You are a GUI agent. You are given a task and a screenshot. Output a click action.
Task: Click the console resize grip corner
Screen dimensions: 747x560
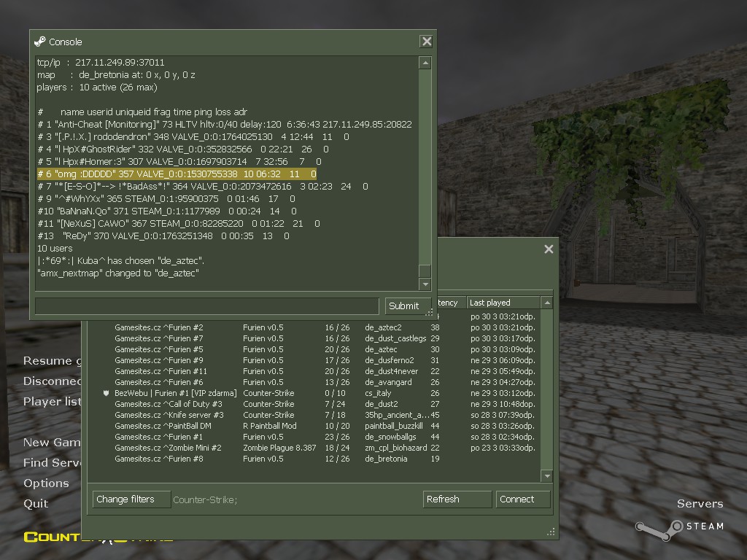[429, 312]
